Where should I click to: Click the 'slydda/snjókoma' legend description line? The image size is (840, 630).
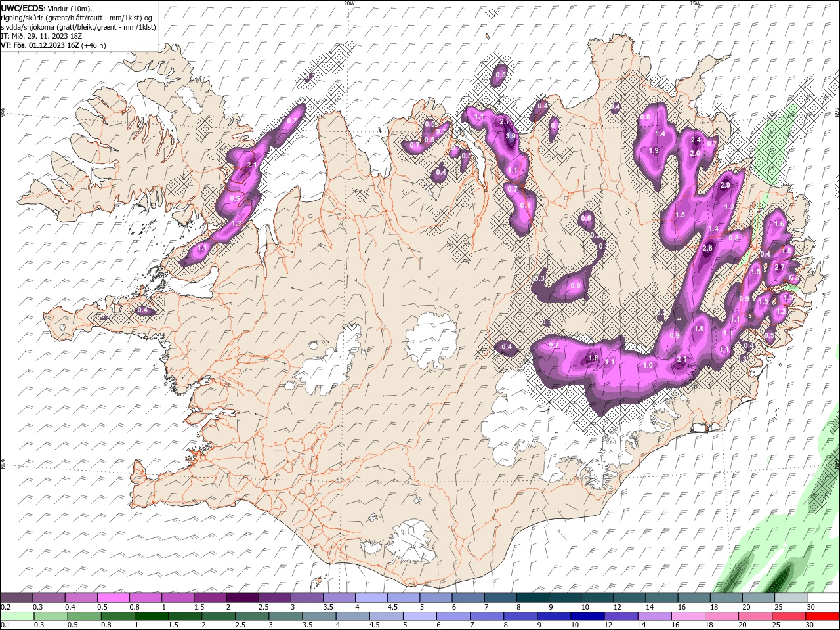coord(78,27)
